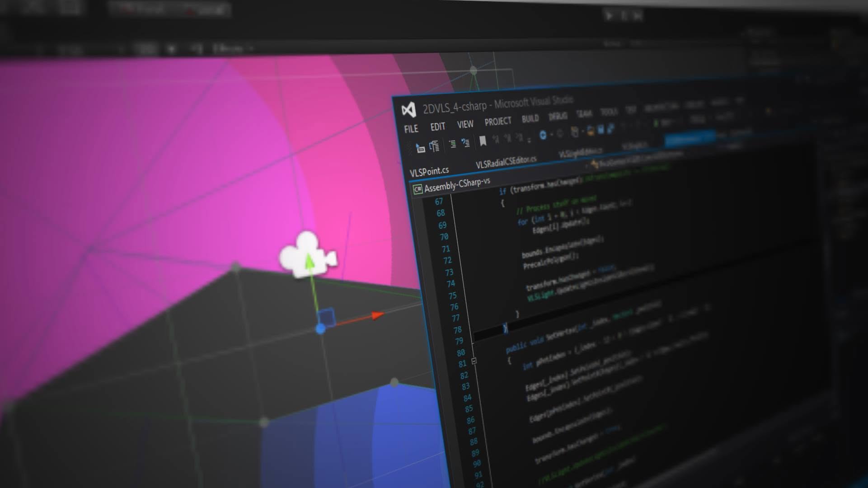
Task: Click the Unity step button
Action: click(x=638, y=16)
